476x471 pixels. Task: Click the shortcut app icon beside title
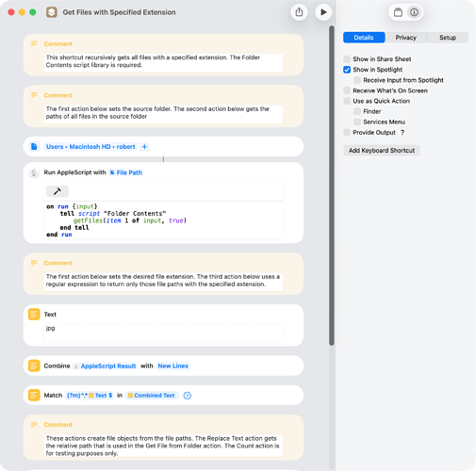[52, 12]
